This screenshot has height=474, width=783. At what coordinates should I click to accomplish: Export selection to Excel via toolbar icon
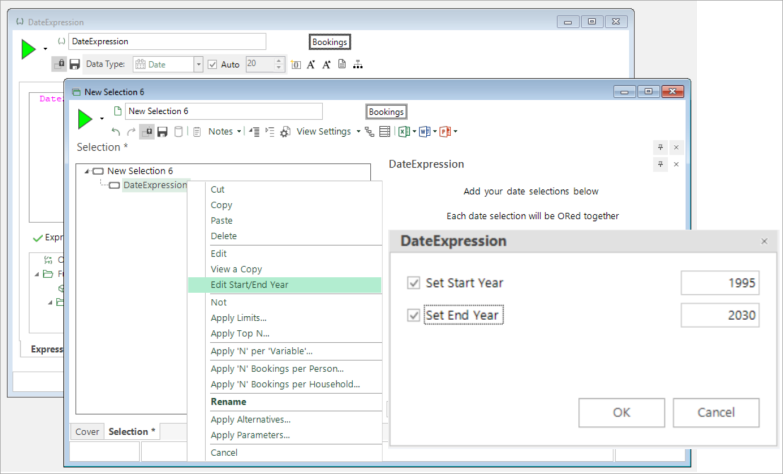402,131
